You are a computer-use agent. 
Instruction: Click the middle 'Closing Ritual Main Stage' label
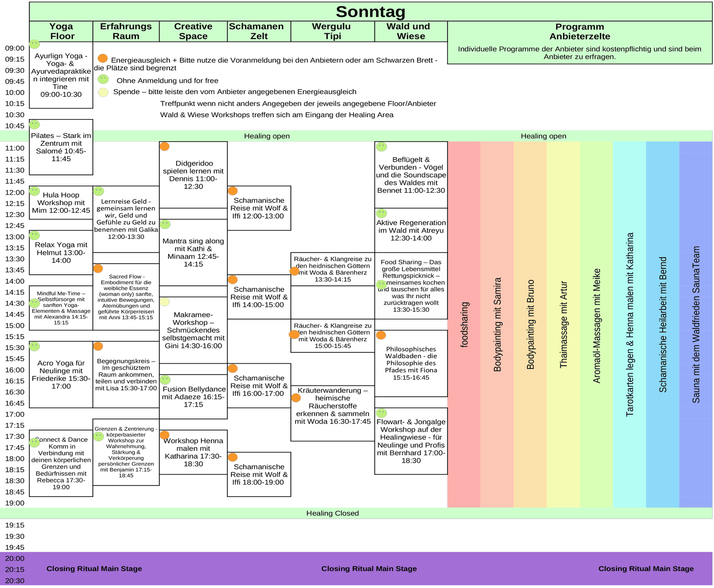(x=369, y=568)
